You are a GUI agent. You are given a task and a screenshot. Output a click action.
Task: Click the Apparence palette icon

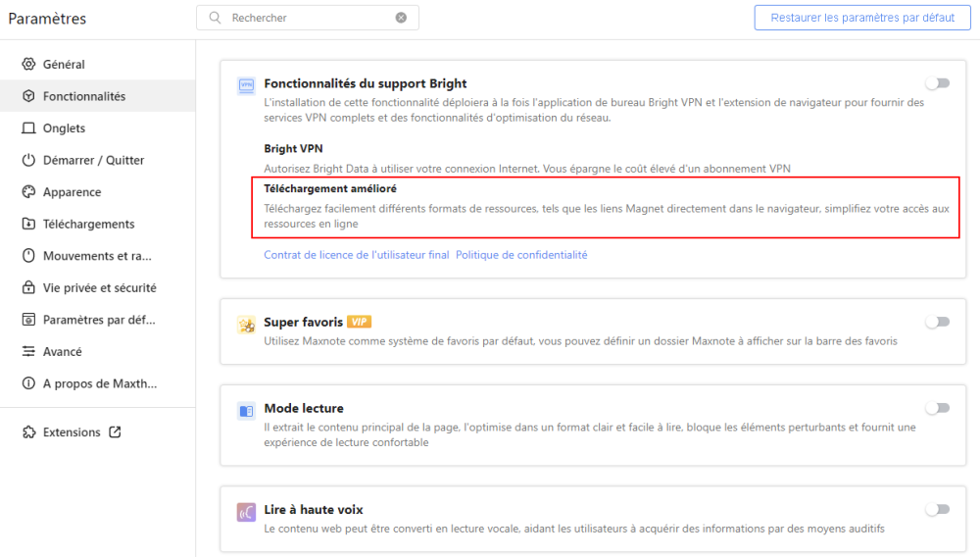(28, 192)
